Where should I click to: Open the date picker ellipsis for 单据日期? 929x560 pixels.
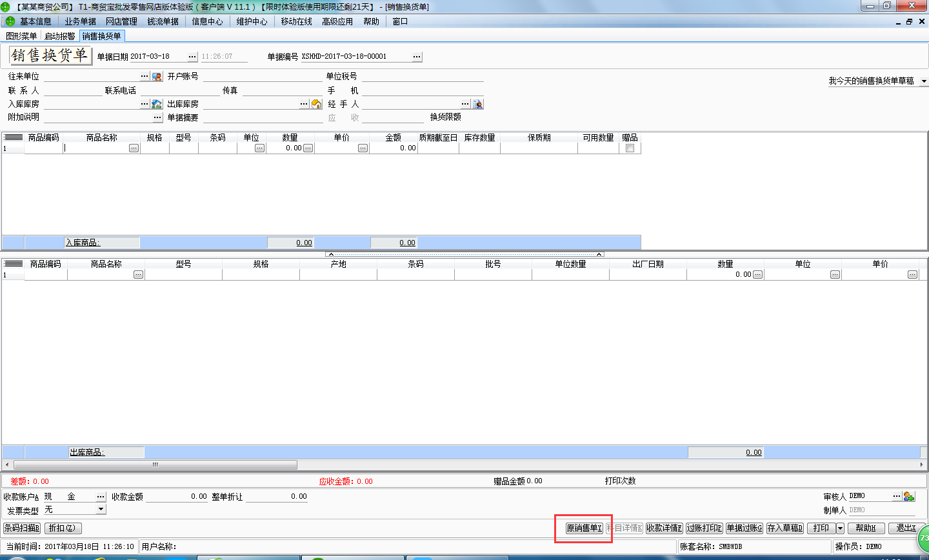click(192, 57)
